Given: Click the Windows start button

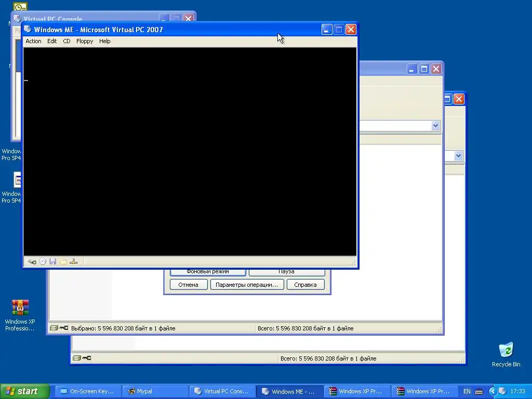Looking at the screenshot, I should [x=24, y=391].
